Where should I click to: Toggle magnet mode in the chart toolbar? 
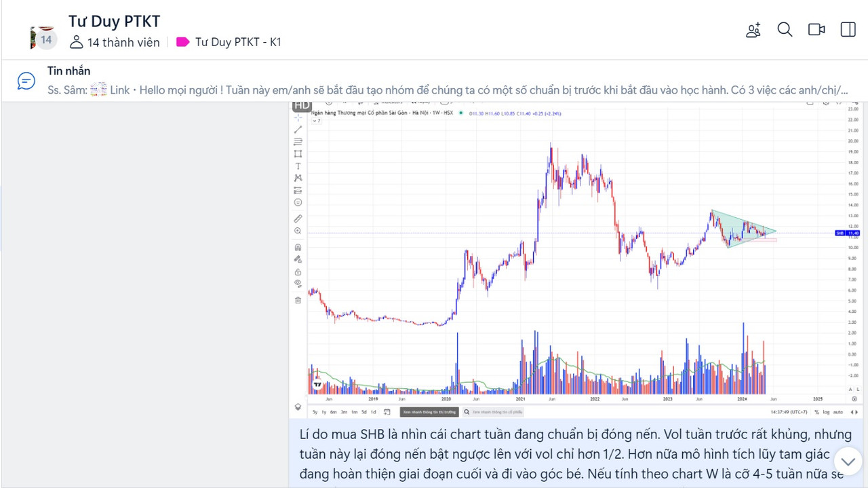pos(298,247)
